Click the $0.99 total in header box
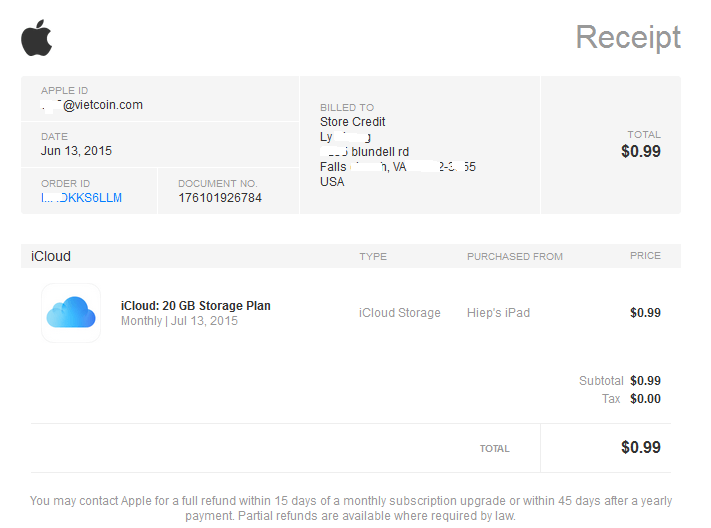The width and height of the screenshot is (711, 528). (641, 151)
